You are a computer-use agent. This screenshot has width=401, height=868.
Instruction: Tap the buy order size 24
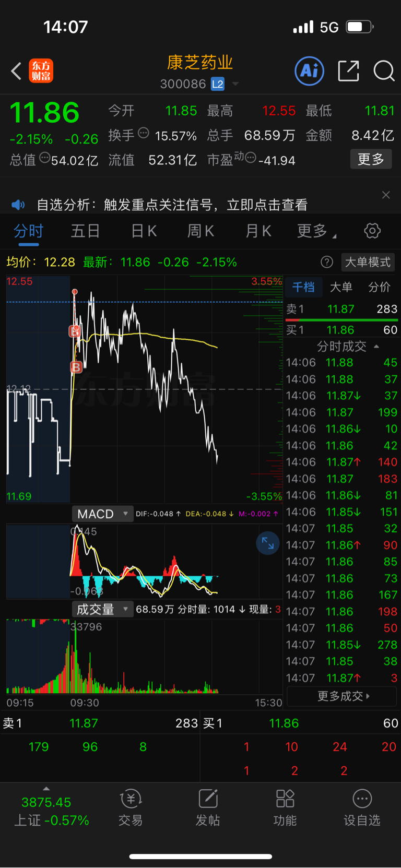(340, 747)
